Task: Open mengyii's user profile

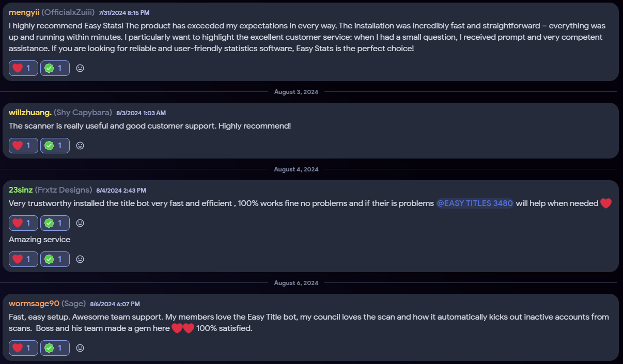Action: 24,12
